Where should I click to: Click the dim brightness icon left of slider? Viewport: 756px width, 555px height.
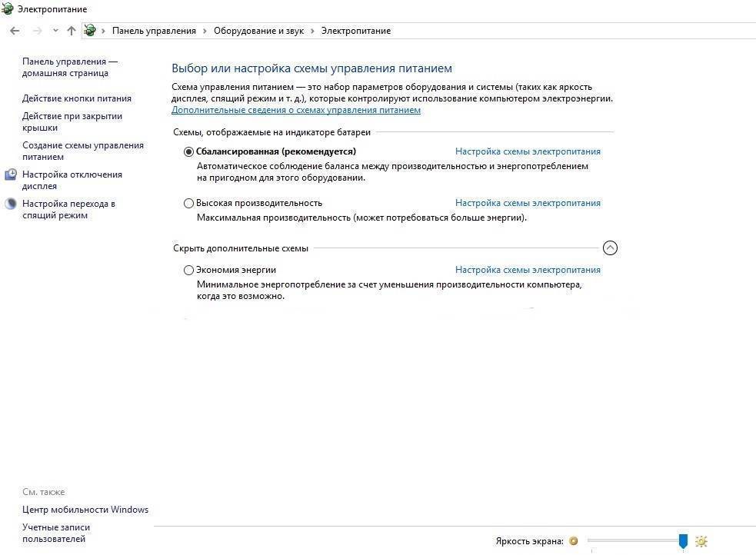[x=573, y=541]
